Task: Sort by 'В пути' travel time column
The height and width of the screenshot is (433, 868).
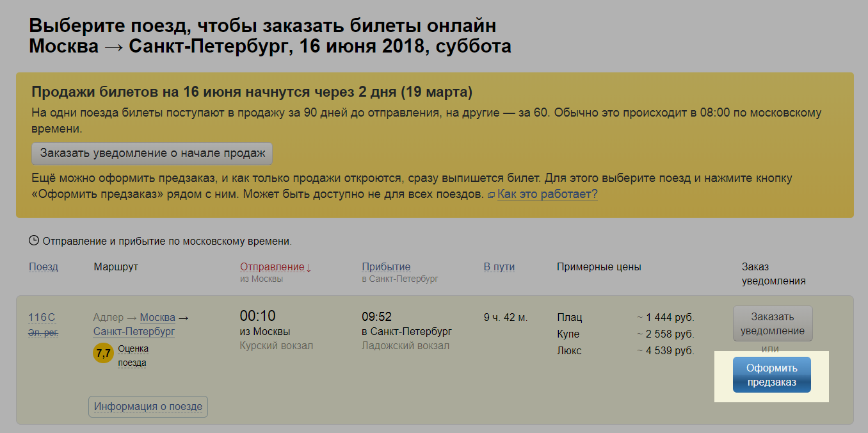Action: click(499, 267)
